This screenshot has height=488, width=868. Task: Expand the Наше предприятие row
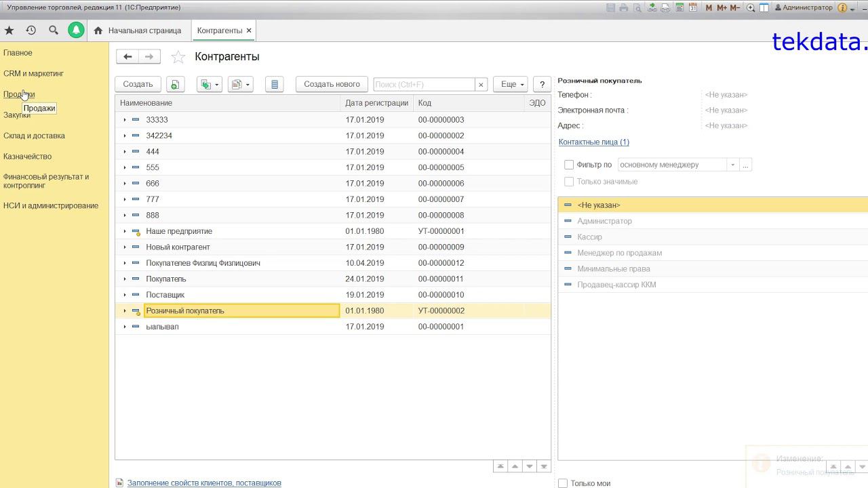125,231
